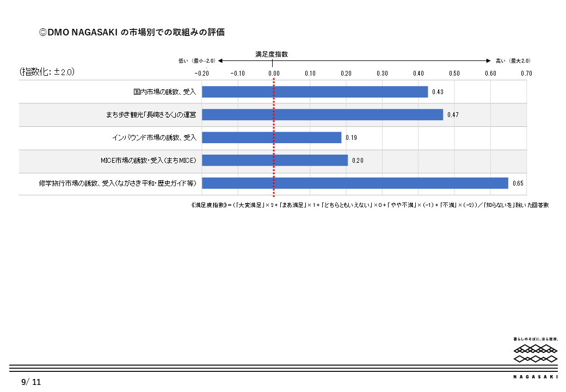Click the page number 9/ 11
566x392 pixels.
(31, 382)
